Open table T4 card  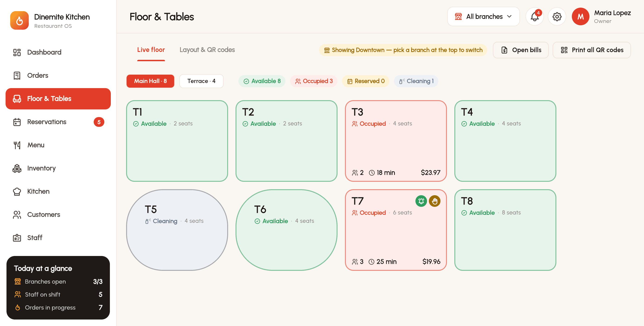[505, 141]
